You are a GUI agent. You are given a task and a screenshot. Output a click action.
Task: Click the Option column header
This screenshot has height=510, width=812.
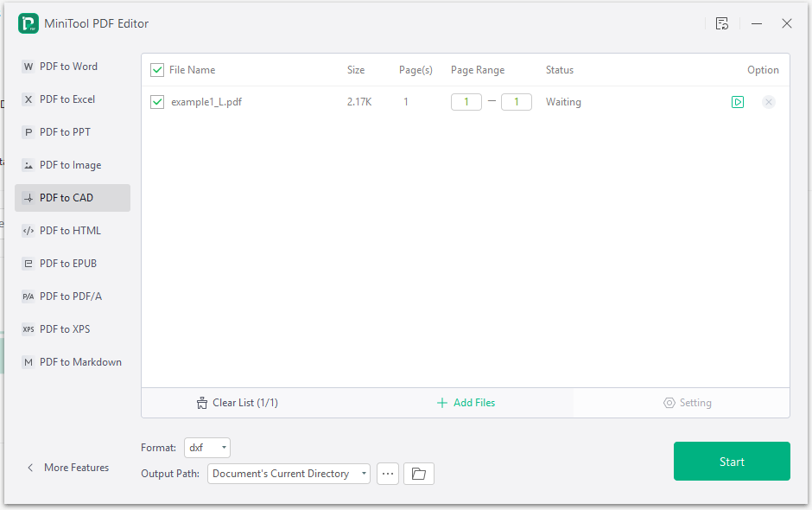(763, 70)
